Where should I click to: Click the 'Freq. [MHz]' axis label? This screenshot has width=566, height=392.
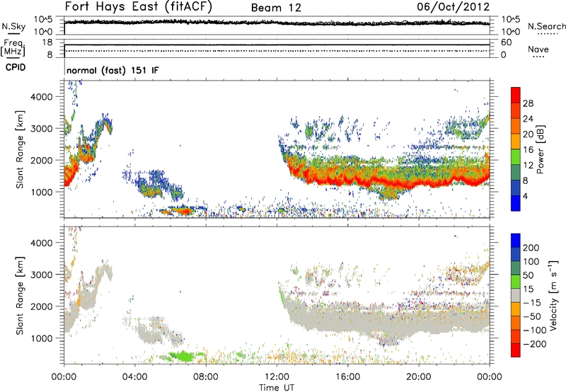pyautogui.click(x=13, y=47)
